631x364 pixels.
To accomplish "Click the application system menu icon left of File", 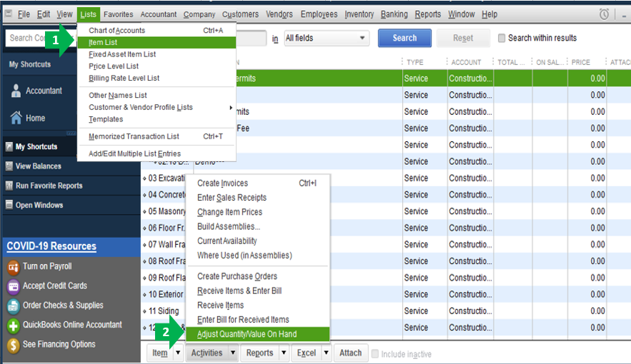I will (8, 14).
